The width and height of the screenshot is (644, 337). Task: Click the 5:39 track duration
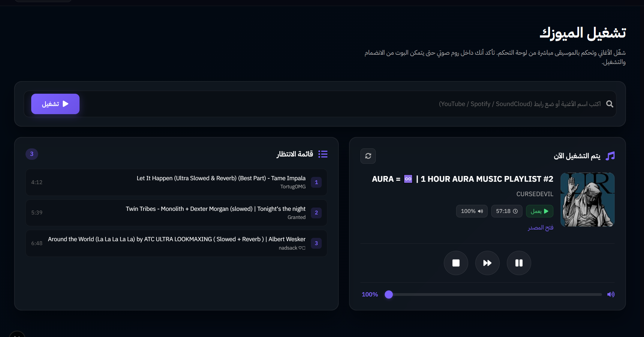tap(37, 213)
